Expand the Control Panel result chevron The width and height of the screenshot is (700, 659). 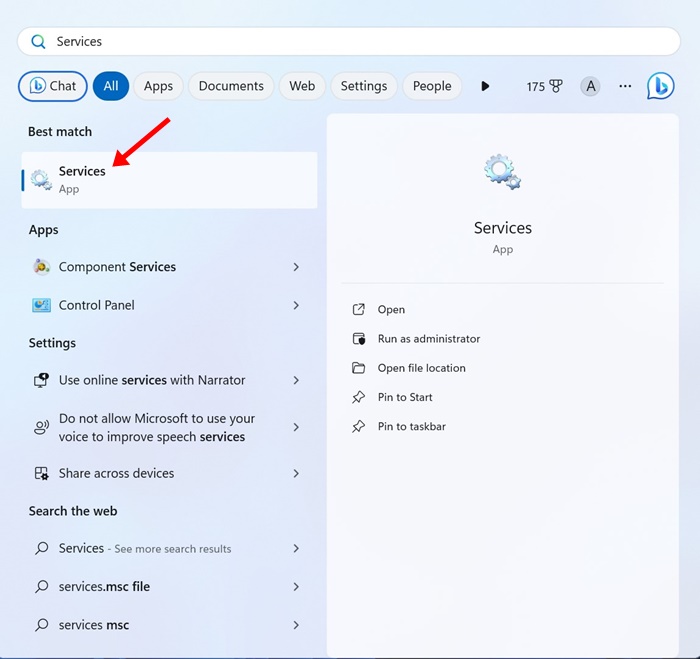[296, 305]
